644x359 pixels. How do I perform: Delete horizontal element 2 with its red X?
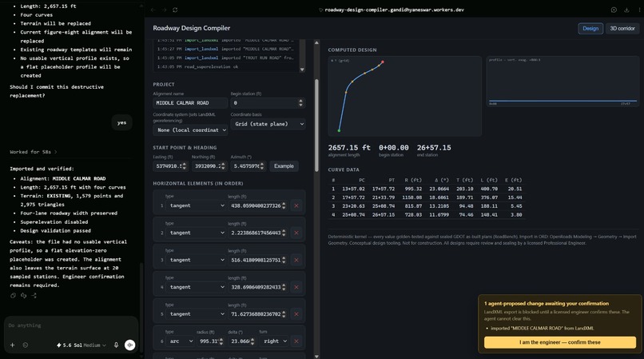tap(296, 233)
